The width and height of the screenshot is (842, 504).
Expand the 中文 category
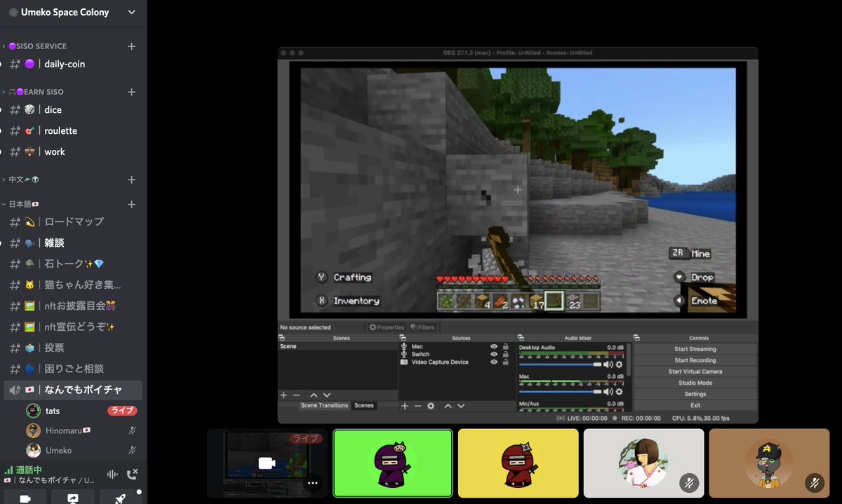tap(21, 180)
